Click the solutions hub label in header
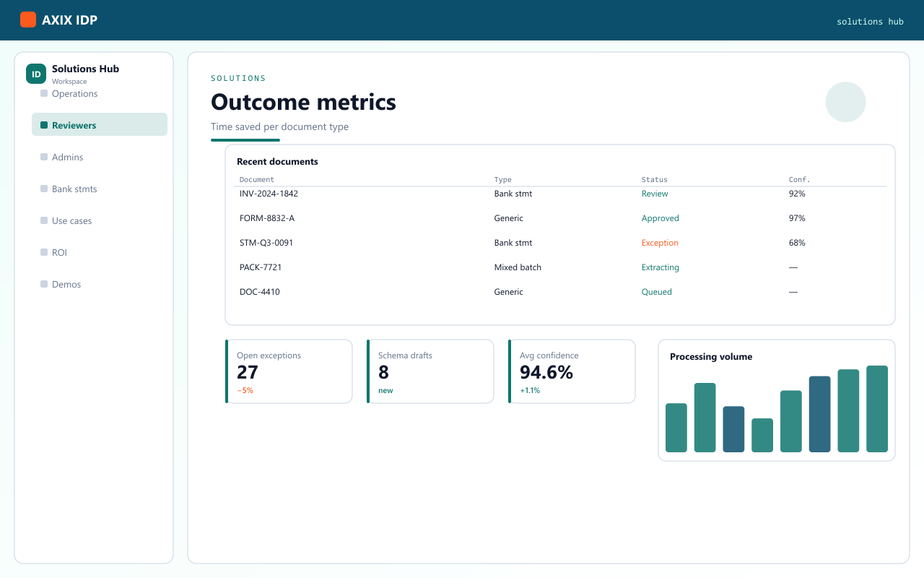This screenshot has height=578, width=924. pos(870,22)
